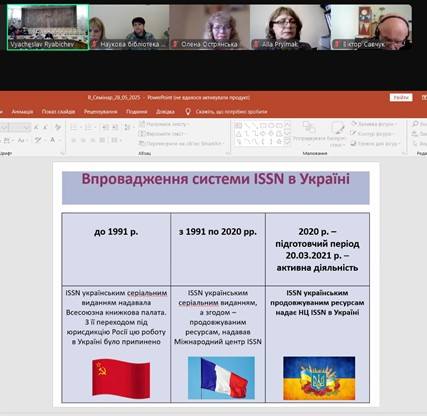This screenshot has height=416, width=427.
Task: Open the Convert to SmartArt dropdown
Action: coord(182,143)
